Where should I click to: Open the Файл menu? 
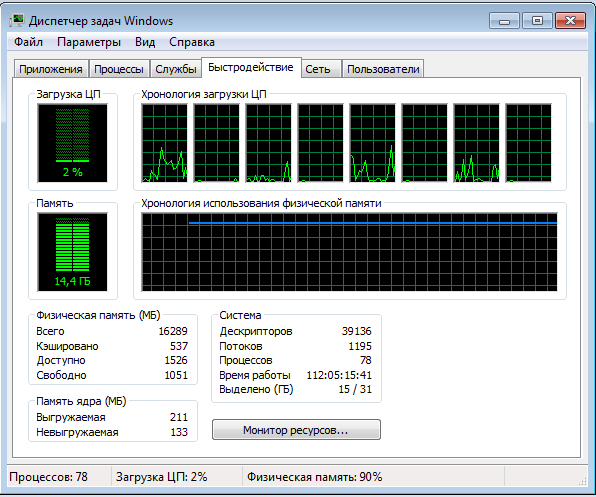[x=29, y=42]
